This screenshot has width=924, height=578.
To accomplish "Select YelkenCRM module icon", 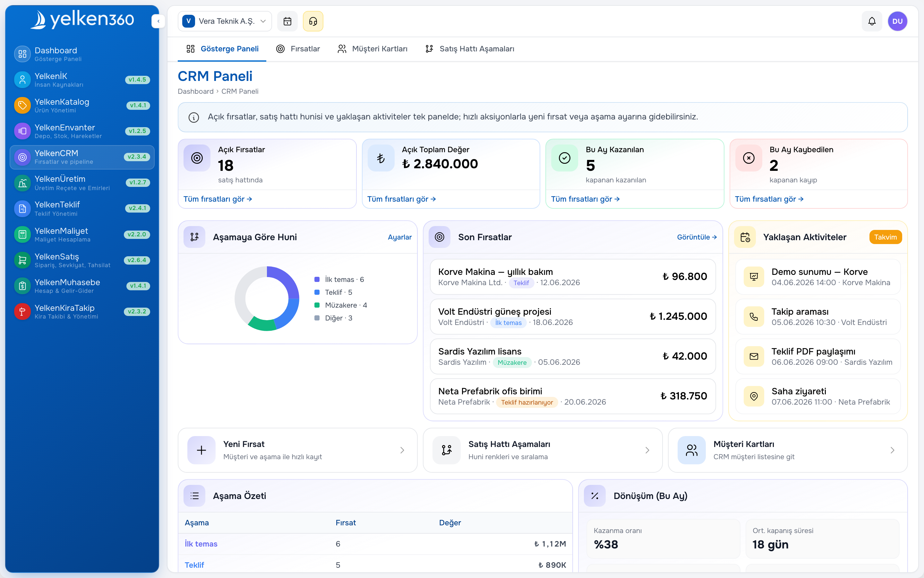I will (x=22, y=157).
